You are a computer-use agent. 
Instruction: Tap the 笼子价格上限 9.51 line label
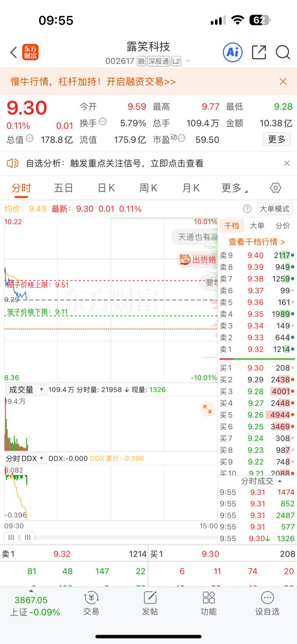(38, 285)
